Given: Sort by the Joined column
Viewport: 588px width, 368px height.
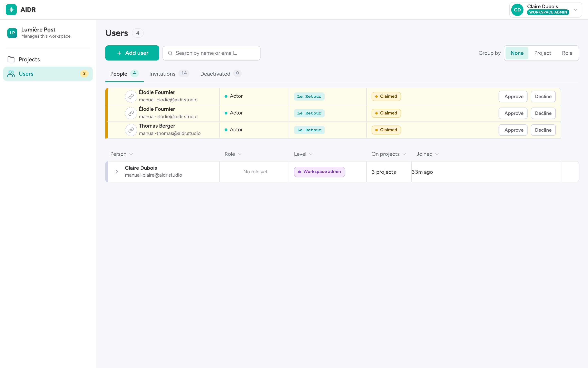Looking at the screenshot, I should click(427, 154).
